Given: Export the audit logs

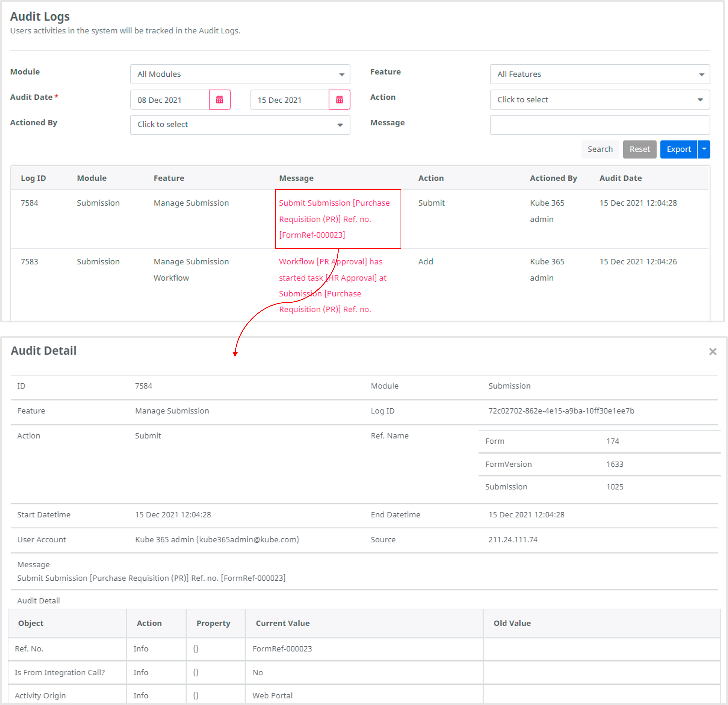Looking at the screenshot, I should click(x=678, y=149).
